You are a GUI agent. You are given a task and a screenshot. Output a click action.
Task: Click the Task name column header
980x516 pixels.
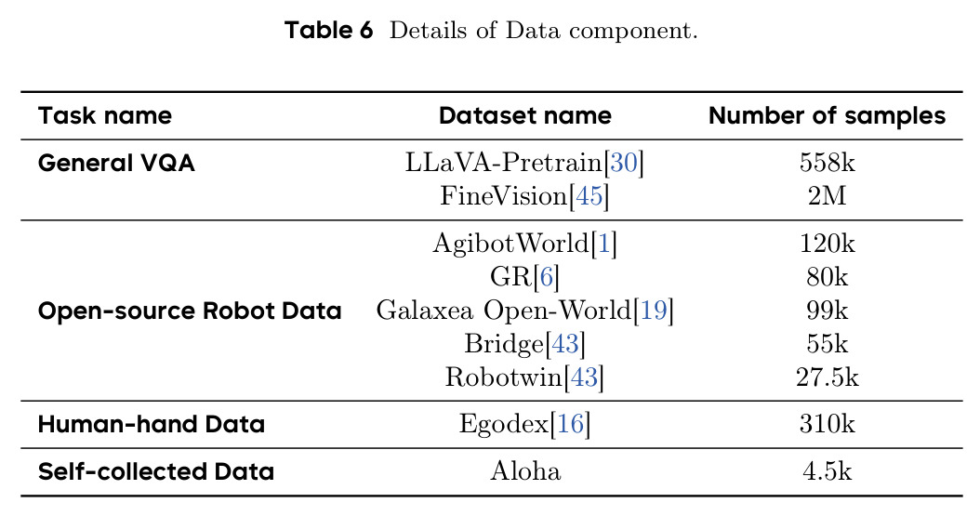(x=105, y=115)
